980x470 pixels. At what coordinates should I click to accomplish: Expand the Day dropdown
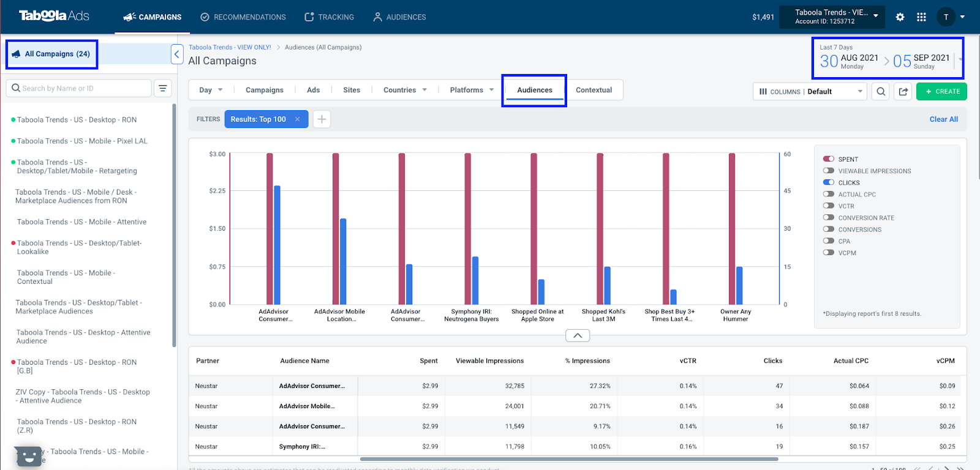click(211, 90)
